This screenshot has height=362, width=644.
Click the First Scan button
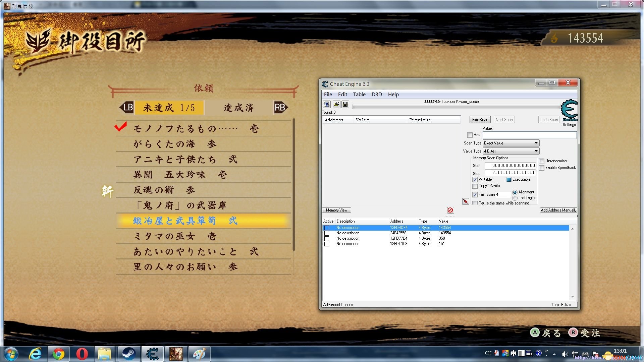[480, 120]
